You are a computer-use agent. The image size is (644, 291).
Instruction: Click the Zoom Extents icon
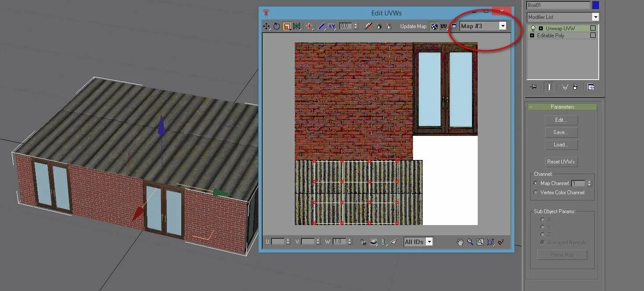[490, 242]
